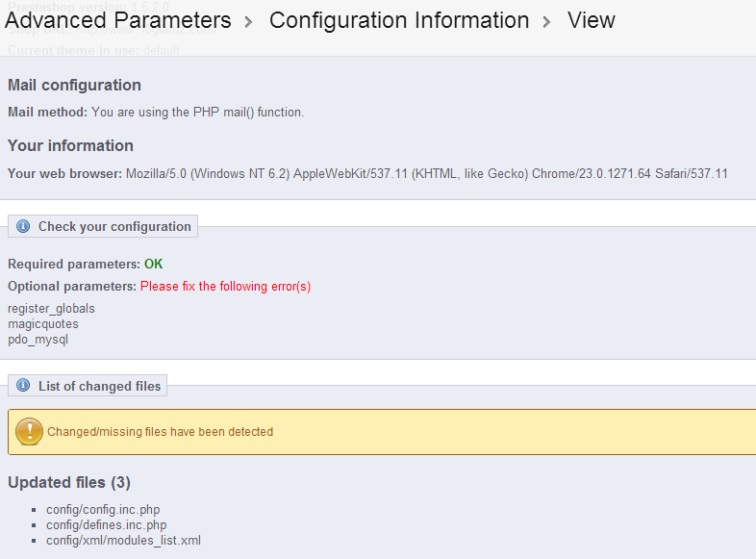
Task: Click the info icon beside Check your configuration
Action: tap(24, 227)
